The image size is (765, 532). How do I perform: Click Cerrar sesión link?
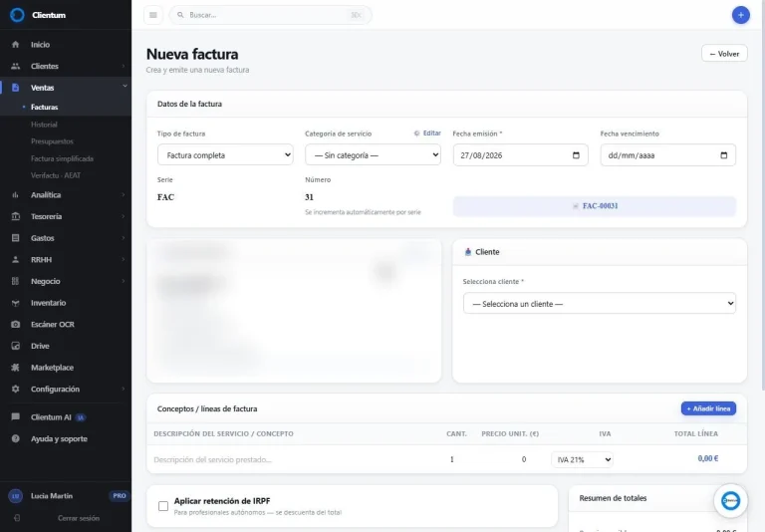[79, 518]
